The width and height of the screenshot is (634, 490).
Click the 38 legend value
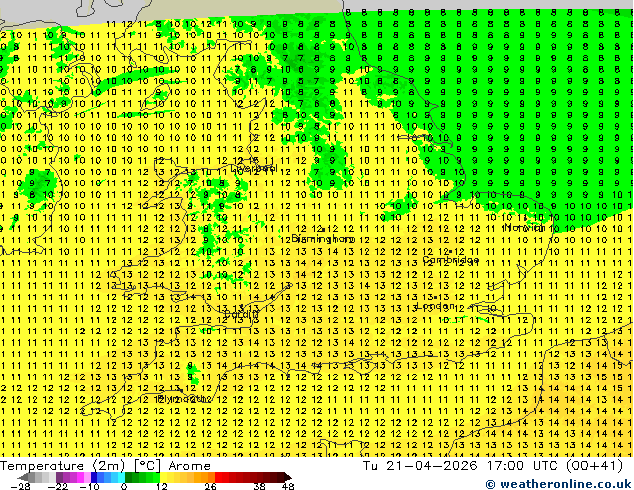pyautogui.click(x=260, y=486)
